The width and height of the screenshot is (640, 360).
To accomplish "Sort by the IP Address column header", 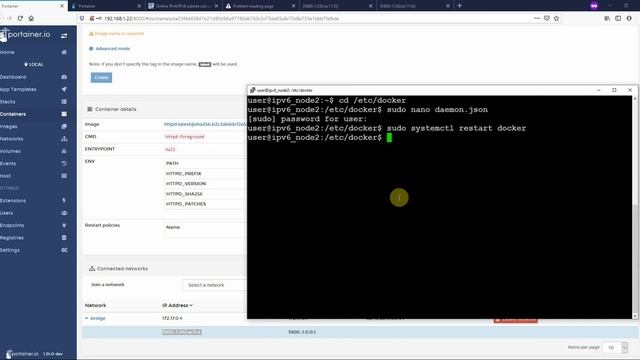I will [x=177, y=305].
